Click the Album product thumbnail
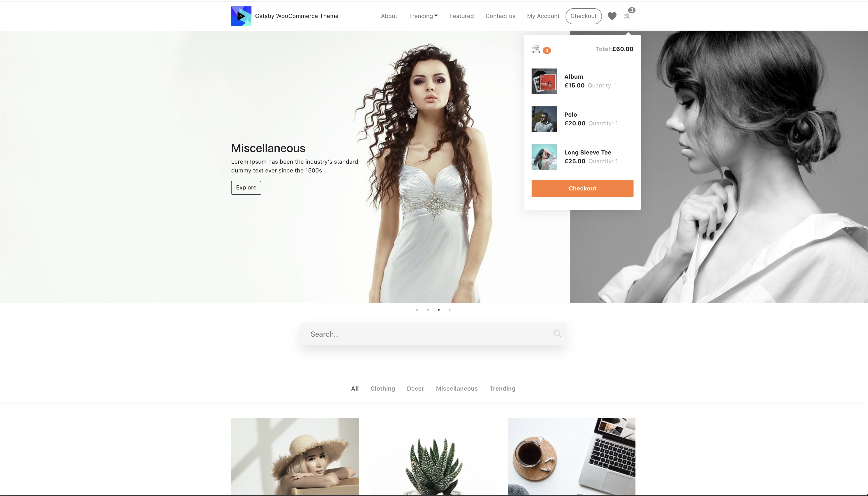 click(544, 81)
